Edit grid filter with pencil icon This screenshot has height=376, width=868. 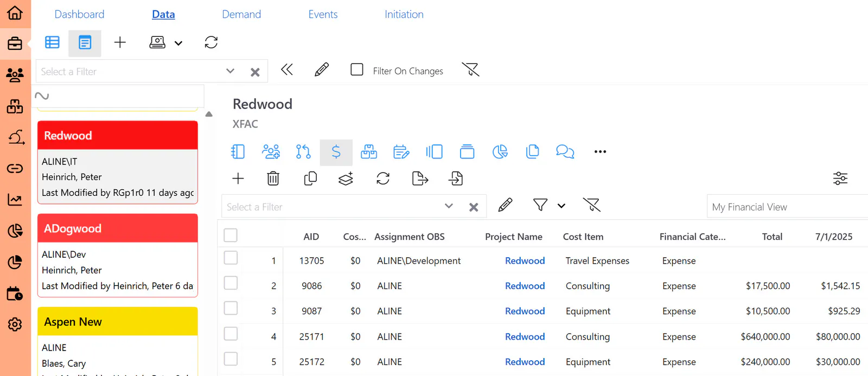505,205
